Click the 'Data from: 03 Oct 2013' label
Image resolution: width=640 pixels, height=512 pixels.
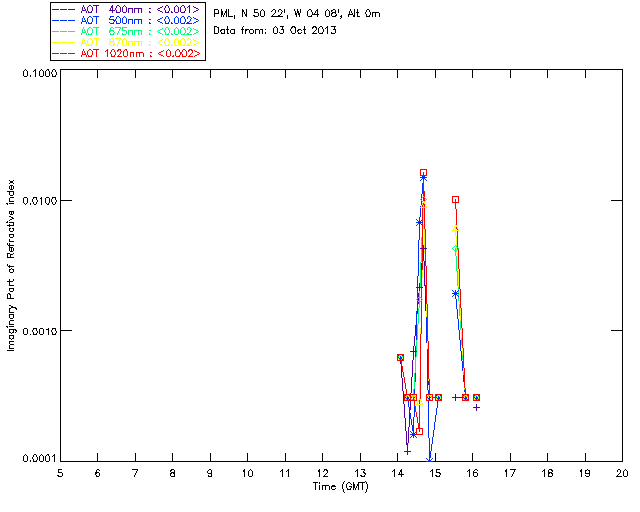point(275,31)
